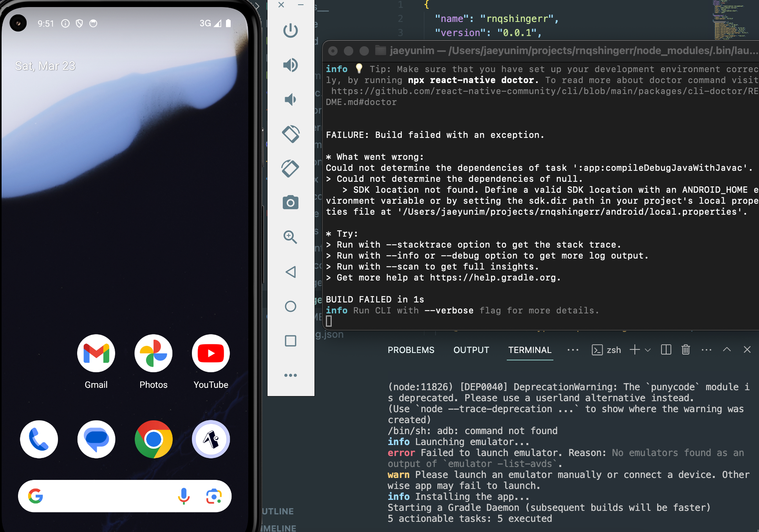Click the folder proxy icon in Terminal title
This screenshot has width=759, height=532.
(x=380, y=50)
